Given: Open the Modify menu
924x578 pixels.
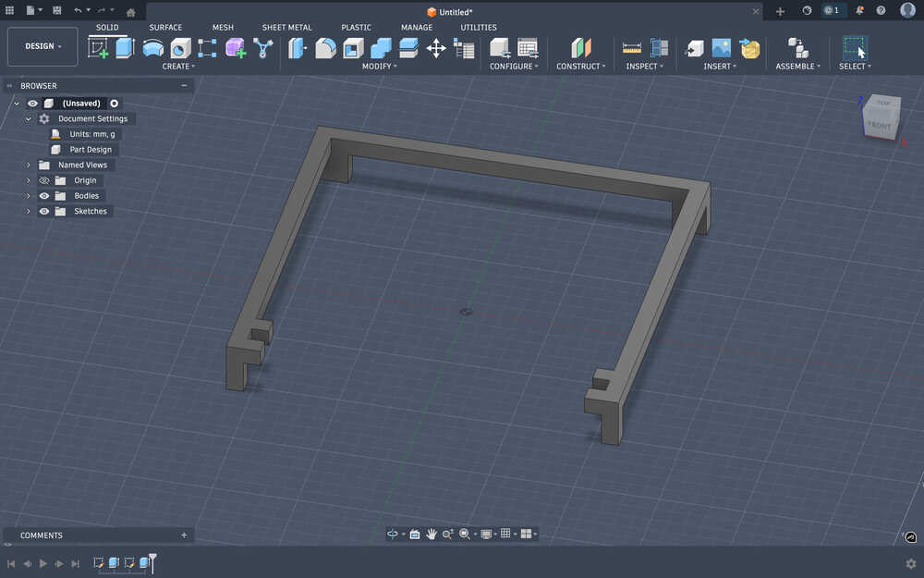Looking at the screenshot, I should pos(379,67).
